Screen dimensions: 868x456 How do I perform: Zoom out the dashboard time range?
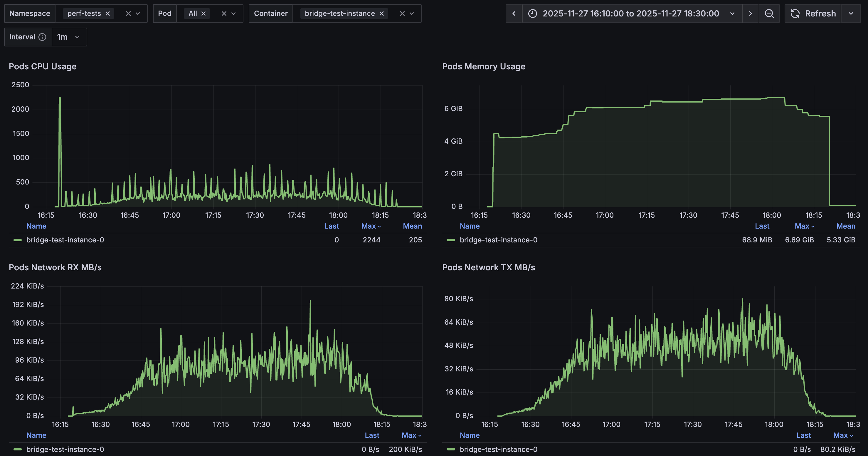(769, 14)
